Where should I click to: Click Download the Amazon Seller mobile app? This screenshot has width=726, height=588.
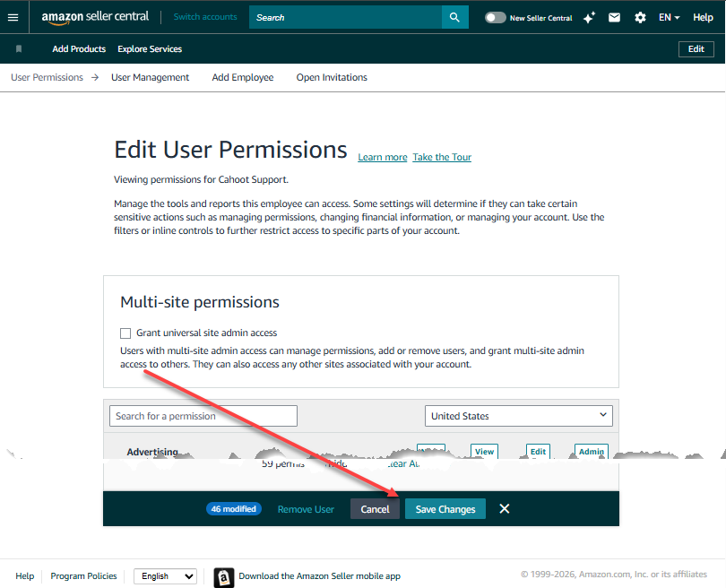(319, 576)
